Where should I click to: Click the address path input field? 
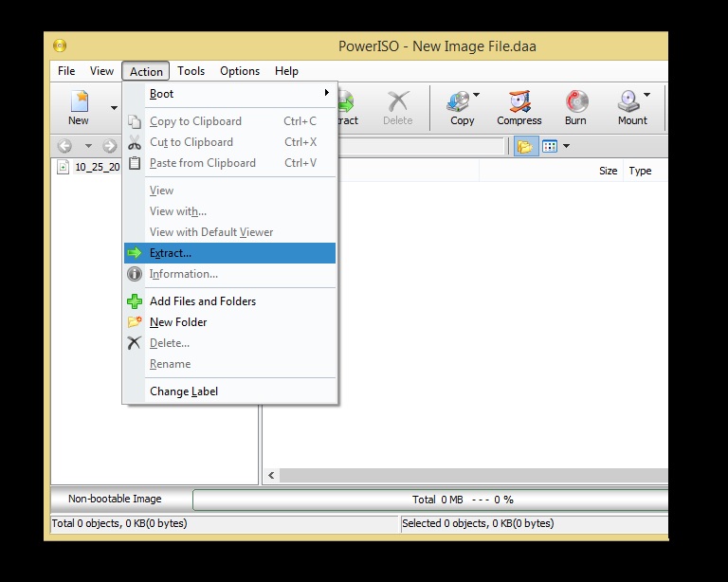(x=421, y=146)
